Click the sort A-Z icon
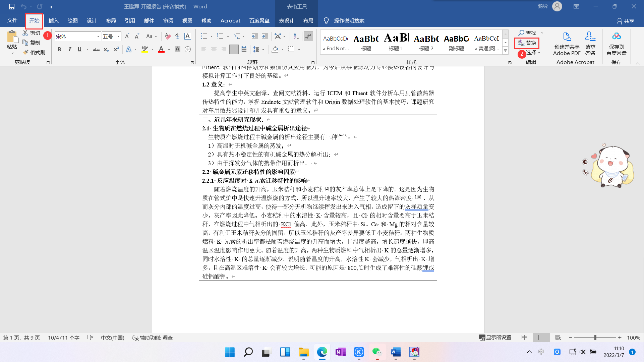Image resolution: width=644 pixels, height=362 pixels. [296, 36]
